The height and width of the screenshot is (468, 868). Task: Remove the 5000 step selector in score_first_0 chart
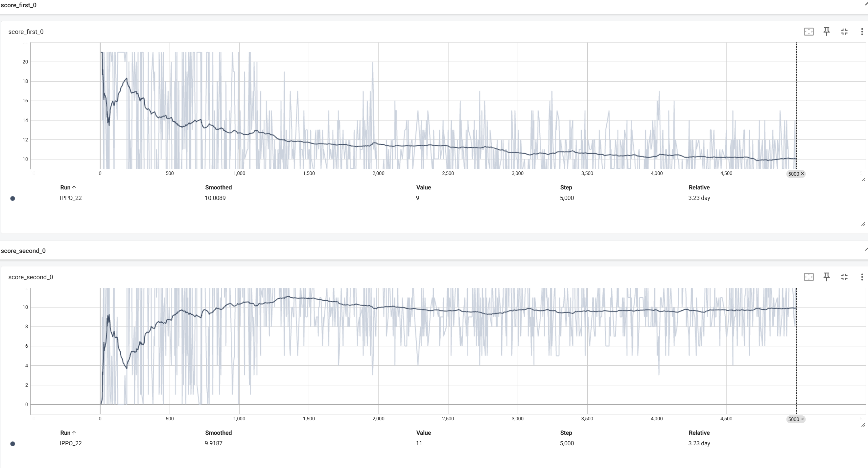[x=802, y=174]
